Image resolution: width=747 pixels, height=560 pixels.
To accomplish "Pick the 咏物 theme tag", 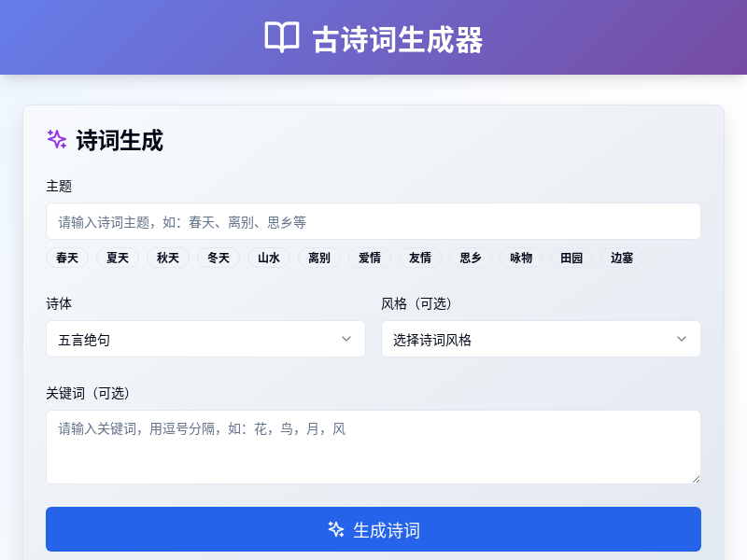I will click(521, 258).
